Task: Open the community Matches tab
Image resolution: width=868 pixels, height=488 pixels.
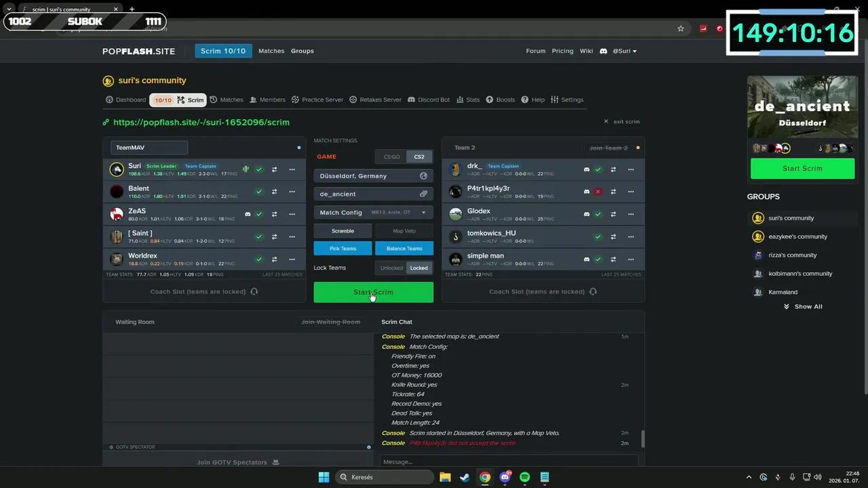Action: (226, 100)
